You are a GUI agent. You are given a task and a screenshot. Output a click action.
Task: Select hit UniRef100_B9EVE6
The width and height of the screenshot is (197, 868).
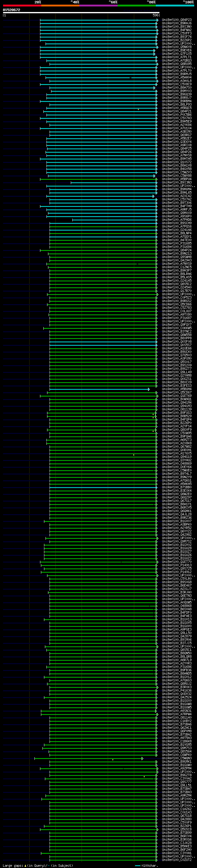coord(177,50)
